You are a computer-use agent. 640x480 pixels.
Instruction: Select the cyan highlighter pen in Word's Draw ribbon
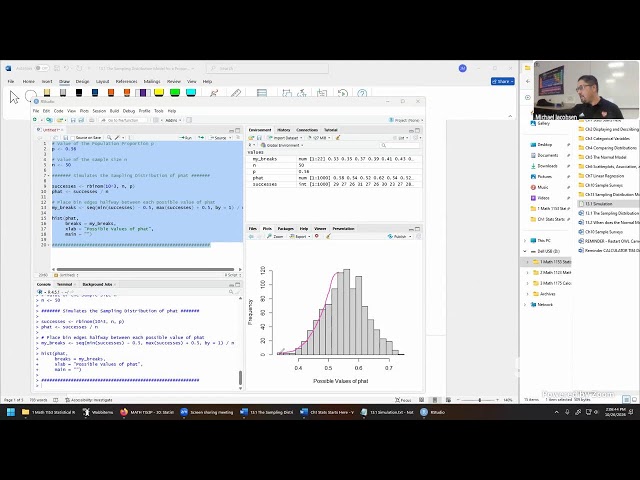pyautogui.click(x=191, y=93)
